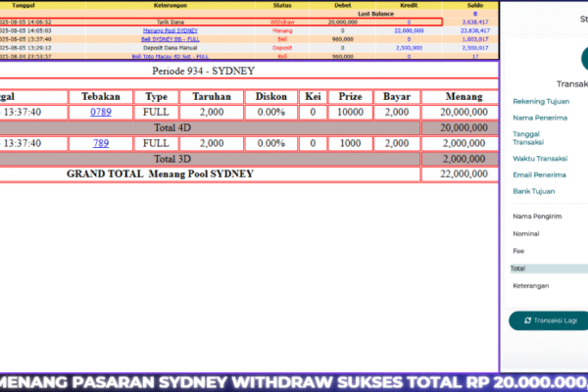Click the Menang column header

(x=464, y=97)
